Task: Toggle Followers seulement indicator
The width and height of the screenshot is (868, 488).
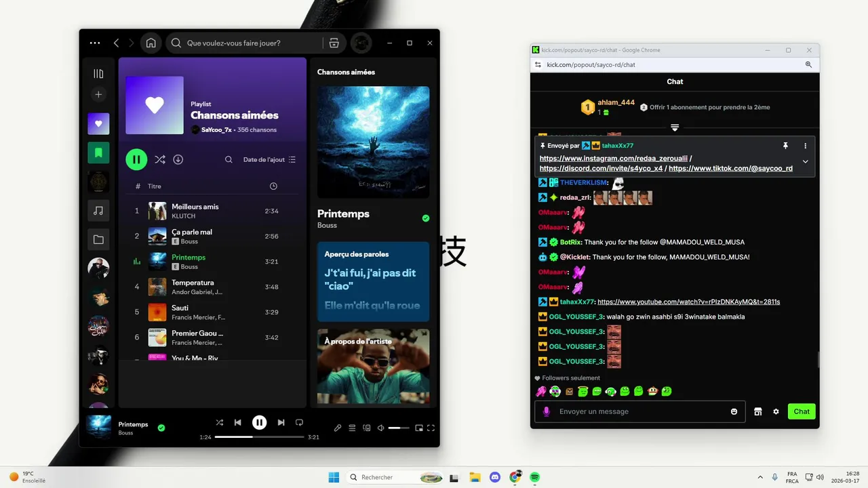Action: click(567, 378)
